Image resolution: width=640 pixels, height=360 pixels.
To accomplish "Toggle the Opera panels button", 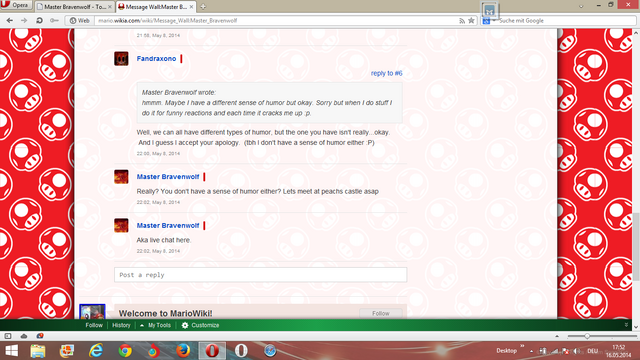I will [x=8, y=336].
